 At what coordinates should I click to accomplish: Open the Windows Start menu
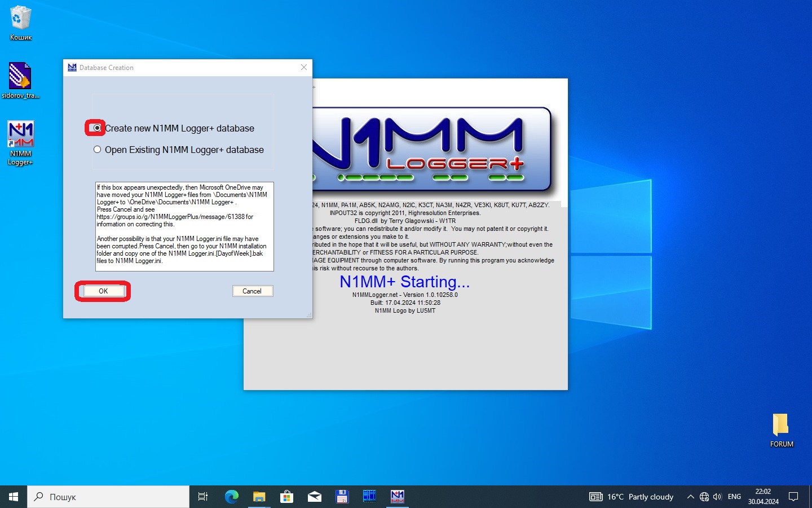coord(14,497)
